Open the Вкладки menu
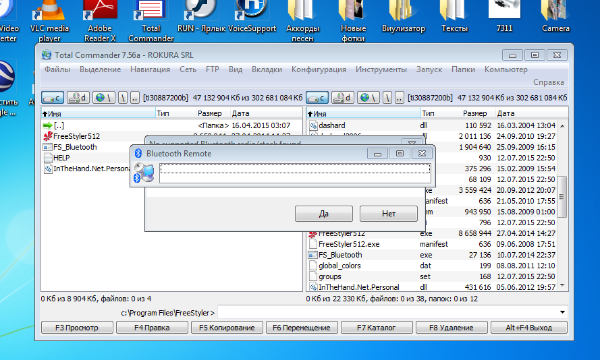 (x=267, y=69)
